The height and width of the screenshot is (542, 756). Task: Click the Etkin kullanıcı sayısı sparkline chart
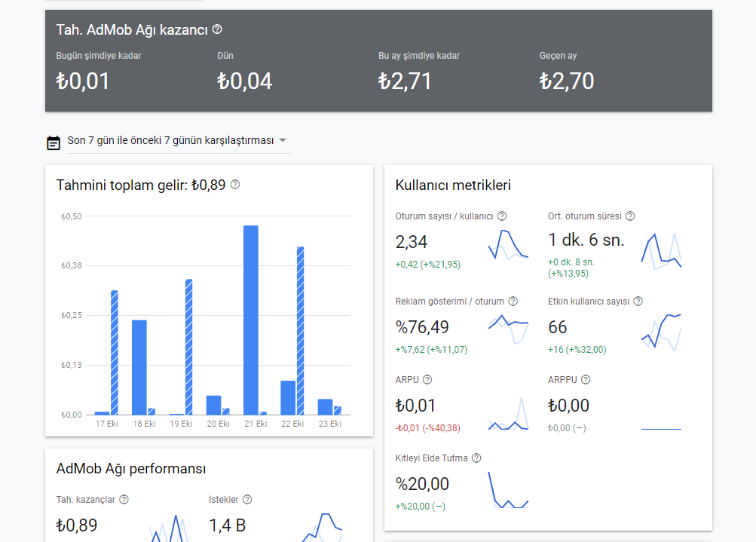(x=662, y=332)
